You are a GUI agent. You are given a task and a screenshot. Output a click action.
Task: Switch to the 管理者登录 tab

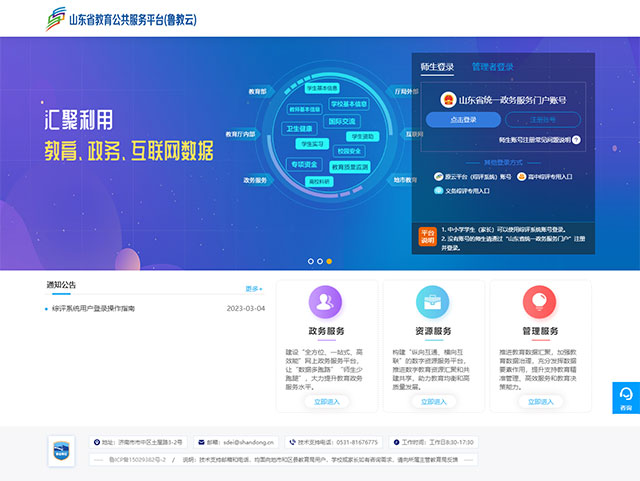493,68
